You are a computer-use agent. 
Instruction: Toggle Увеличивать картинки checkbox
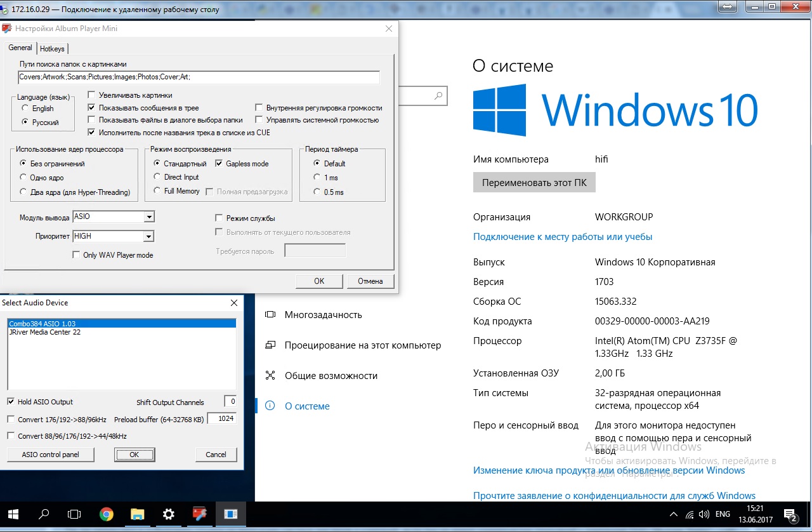(92, 95)
